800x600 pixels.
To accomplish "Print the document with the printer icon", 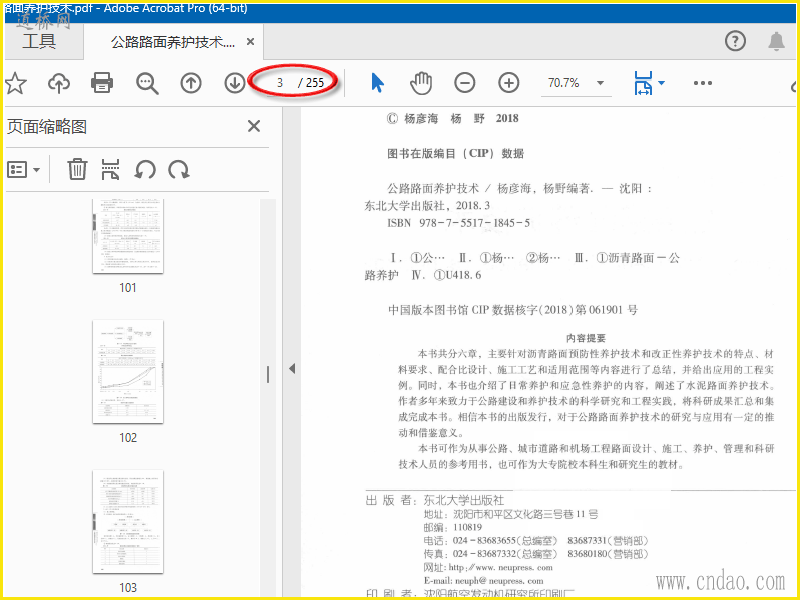I will (x=102, y=83).
